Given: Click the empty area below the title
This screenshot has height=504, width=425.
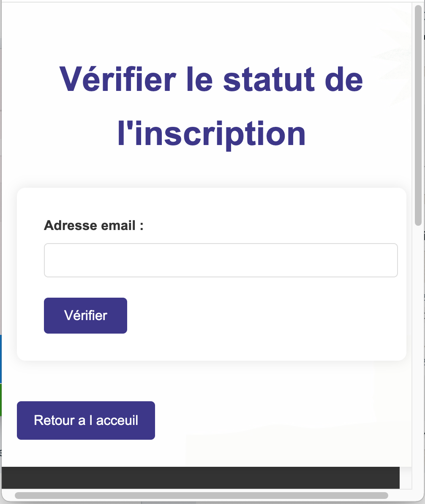Looking at the screenshot, I should [x=211, y=169].
